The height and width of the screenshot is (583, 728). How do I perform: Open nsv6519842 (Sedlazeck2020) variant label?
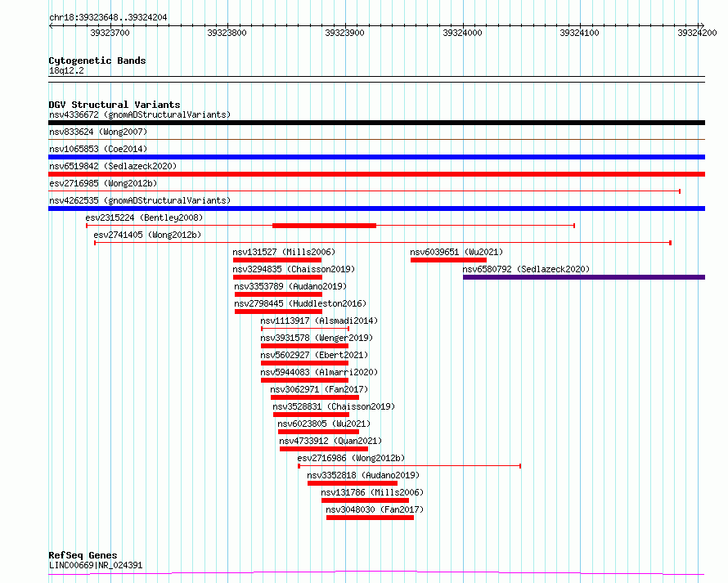[x=113, y=166]
